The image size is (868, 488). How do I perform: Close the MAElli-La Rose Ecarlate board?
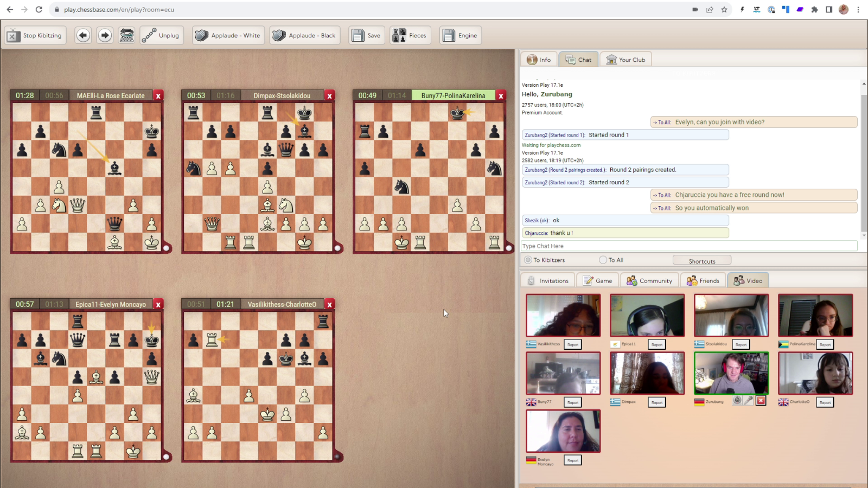(158, 96)
